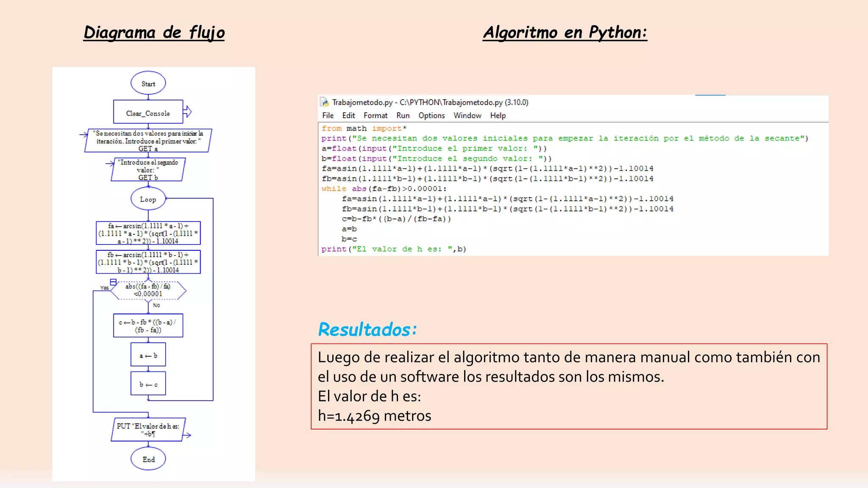
Task: Click the End oval in flowchart
Action: [148, 459]
